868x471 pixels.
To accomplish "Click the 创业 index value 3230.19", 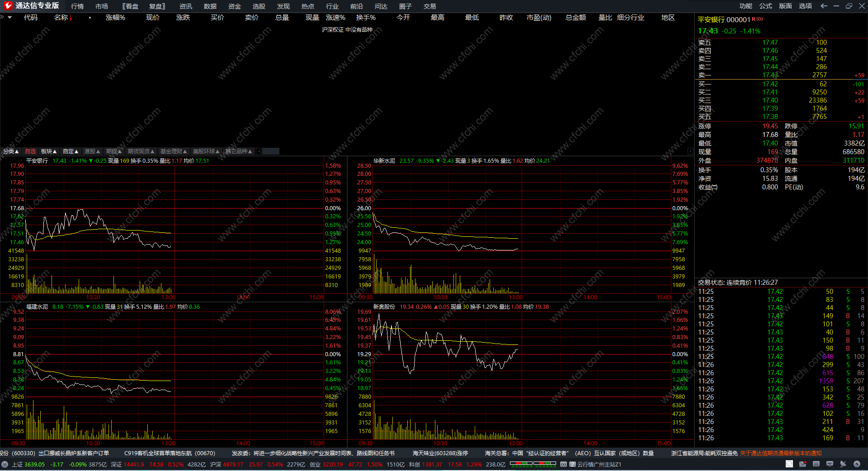I will 333,464.
